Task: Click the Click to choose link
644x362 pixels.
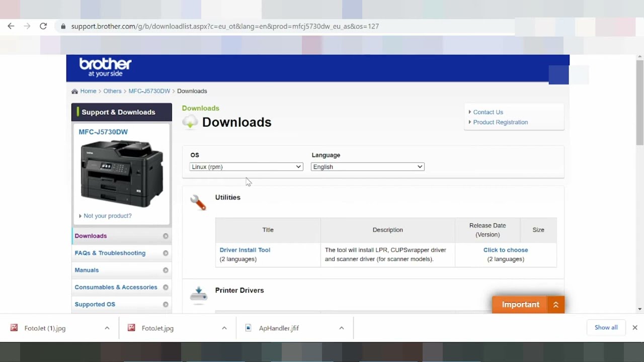Action: 506,250
